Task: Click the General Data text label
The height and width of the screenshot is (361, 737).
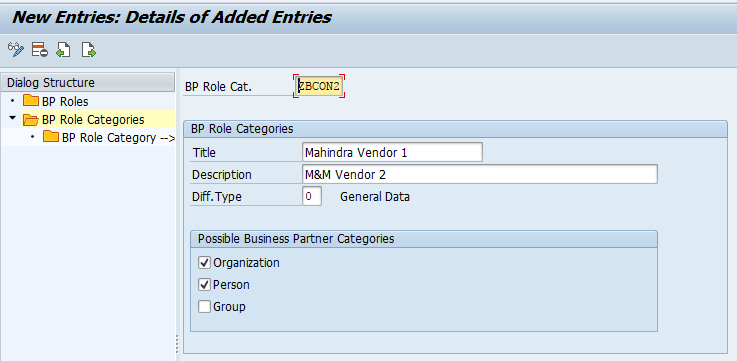Action: pos(375,196)
